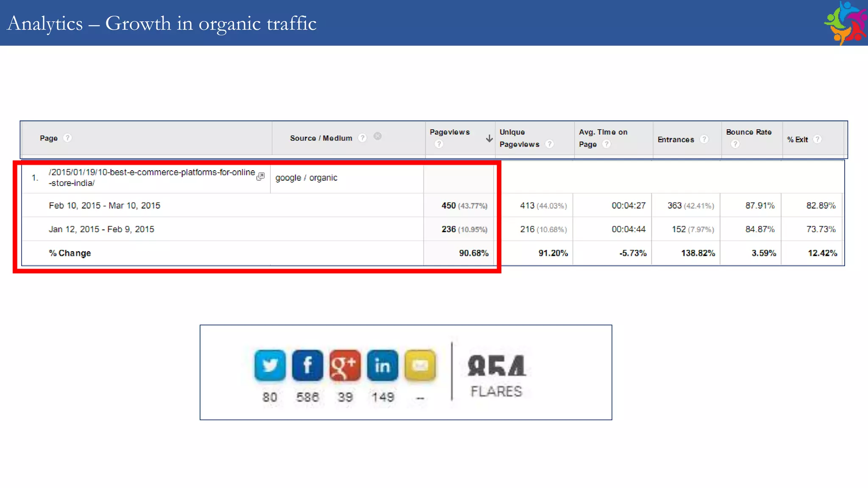The image size is (868, 488).
Task: Click the 87.91% bounce rate value
Action: pos(760,205)
